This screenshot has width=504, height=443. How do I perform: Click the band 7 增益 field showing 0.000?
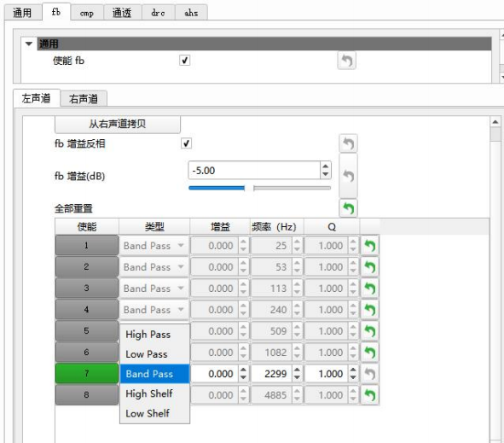(215, 374)
